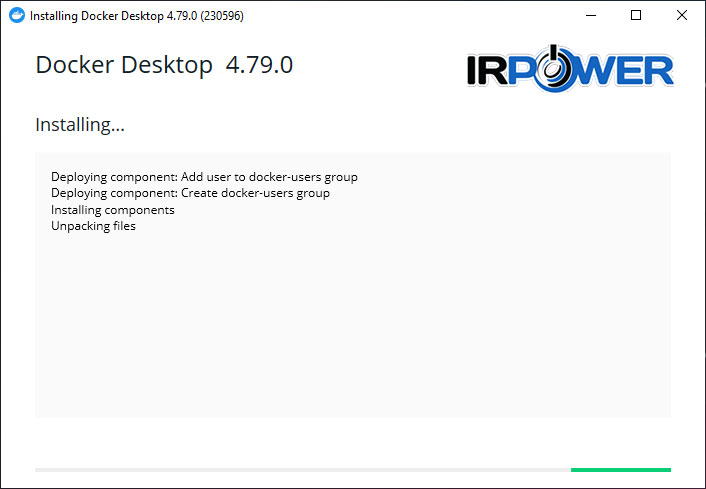Click the build number (230596) in title
The height and width of the screenshot is (489, 706).
(x=222, y=16)
